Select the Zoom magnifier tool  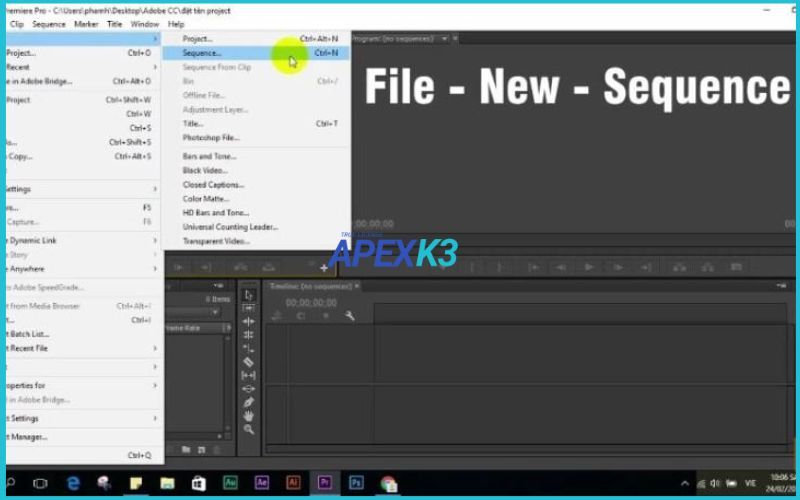point(249,429)
